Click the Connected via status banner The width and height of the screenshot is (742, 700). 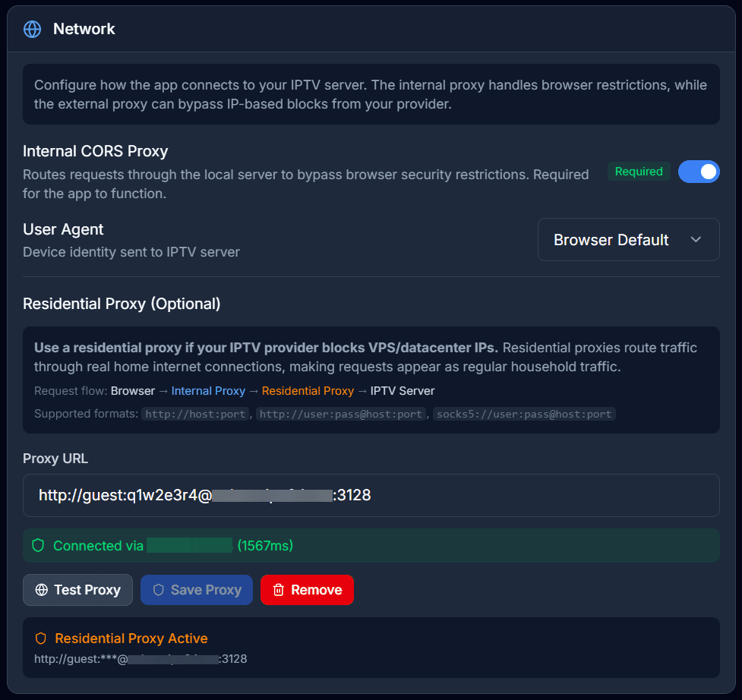(x=371, y=545)
